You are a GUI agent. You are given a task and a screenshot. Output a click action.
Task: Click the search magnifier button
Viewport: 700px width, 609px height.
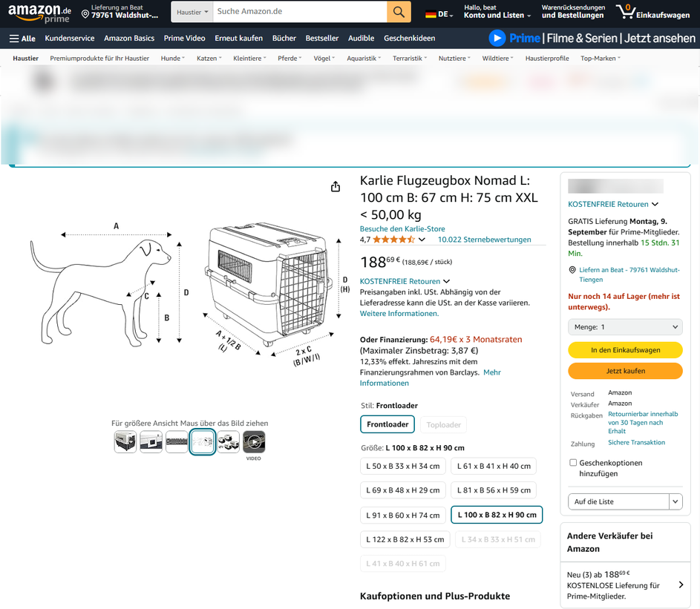click(x=398, y=12)
